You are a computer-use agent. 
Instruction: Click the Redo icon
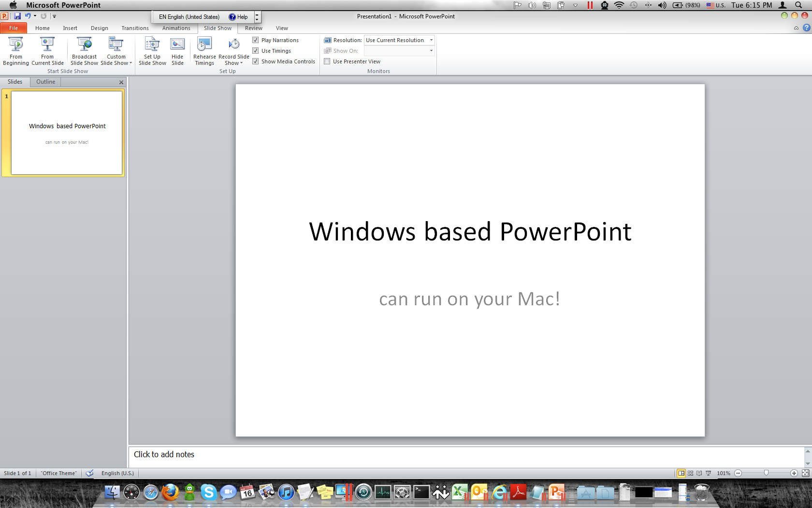click(x=43, y=16)
